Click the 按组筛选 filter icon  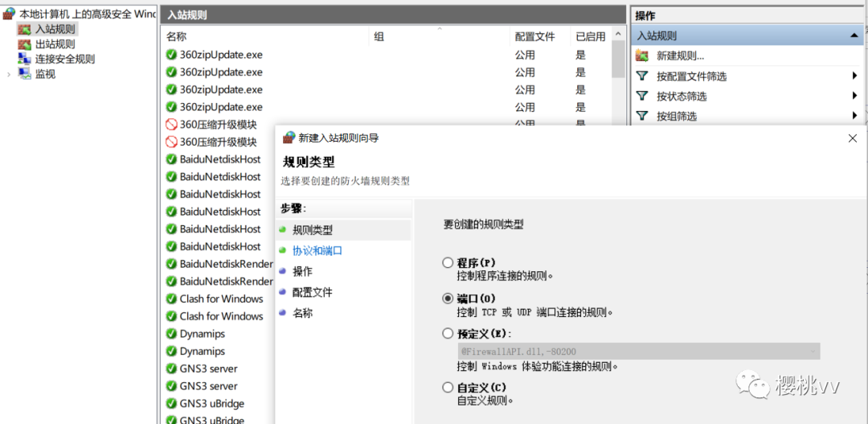click(x=642, y=116)
